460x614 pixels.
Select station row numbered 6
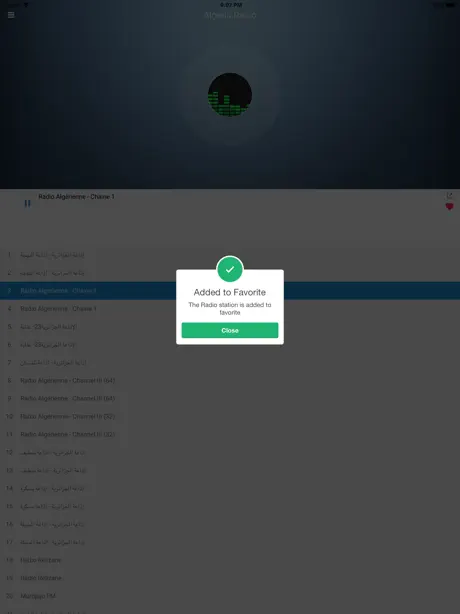pyautogui.click(x=230, y=345)
